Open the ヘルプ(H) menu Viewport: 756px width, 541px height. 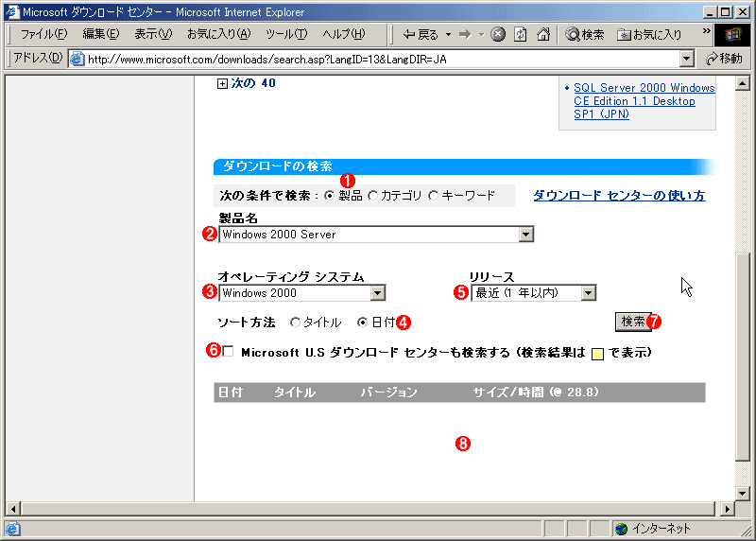coord(344,34)
